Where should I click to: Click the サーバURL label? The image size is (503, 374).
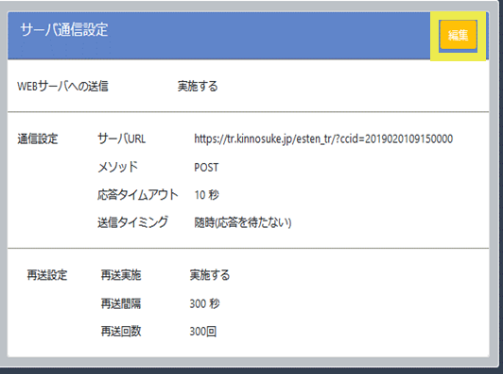click(x=121, y=139)
